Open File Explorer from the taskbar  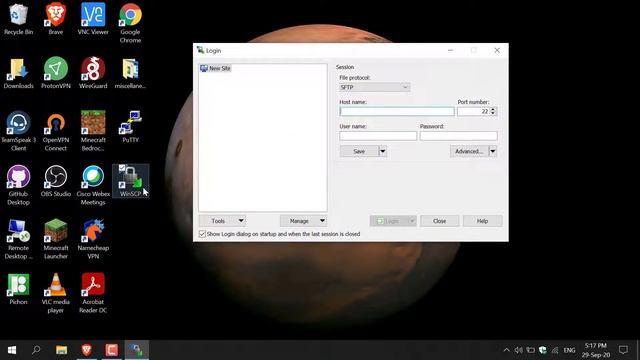(61, 350)
